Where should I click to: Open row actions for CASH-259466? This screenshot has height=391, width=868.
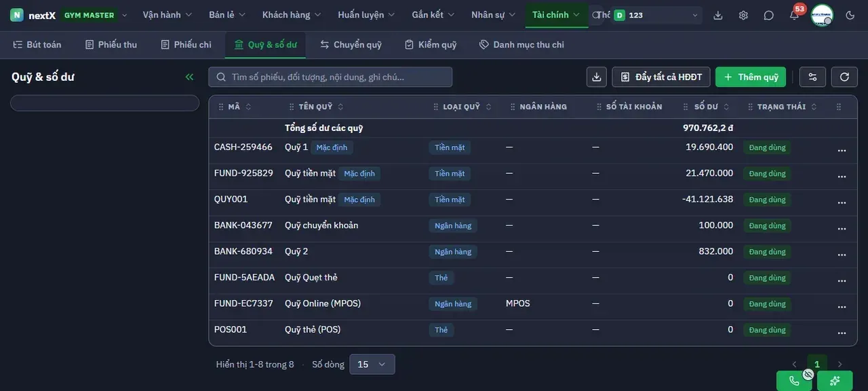click(x=842, y=151)
